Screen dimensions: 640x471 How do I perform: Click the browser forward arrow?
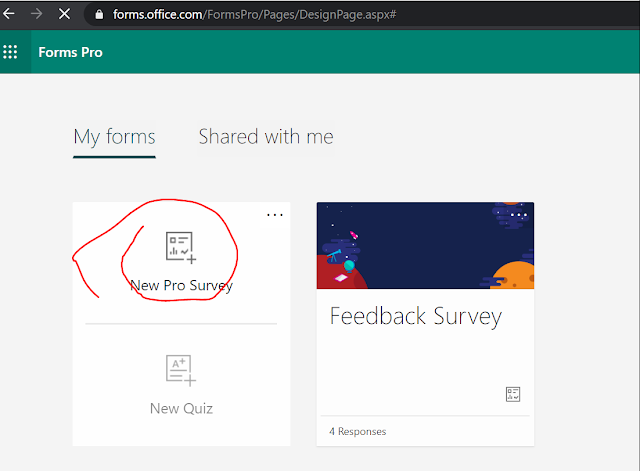click(37, 14)
